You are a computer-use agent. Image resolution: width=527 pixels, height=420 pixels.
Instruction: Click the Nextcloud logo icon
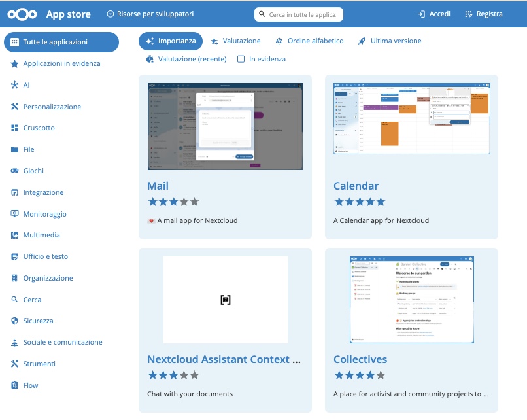click(x=22, y=14)
